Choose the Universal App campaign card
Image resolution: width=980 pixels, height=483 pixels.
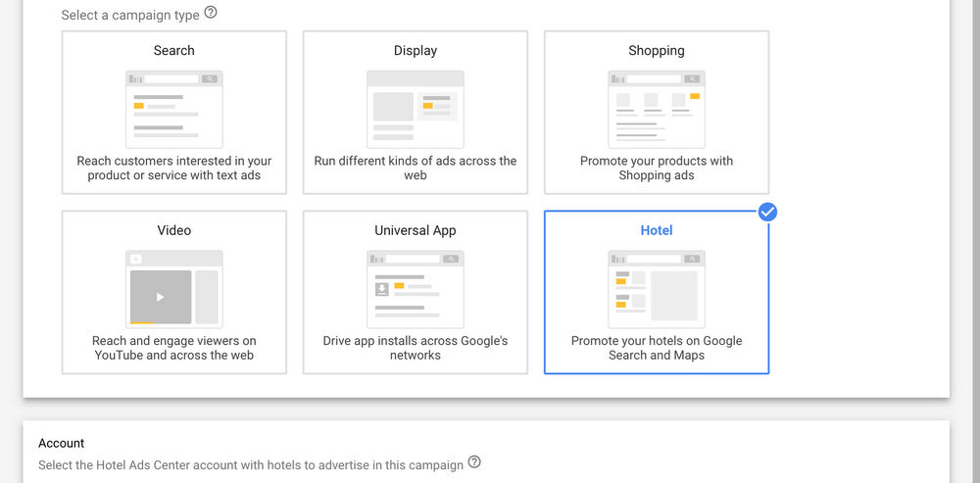click(x=415, y=292)
